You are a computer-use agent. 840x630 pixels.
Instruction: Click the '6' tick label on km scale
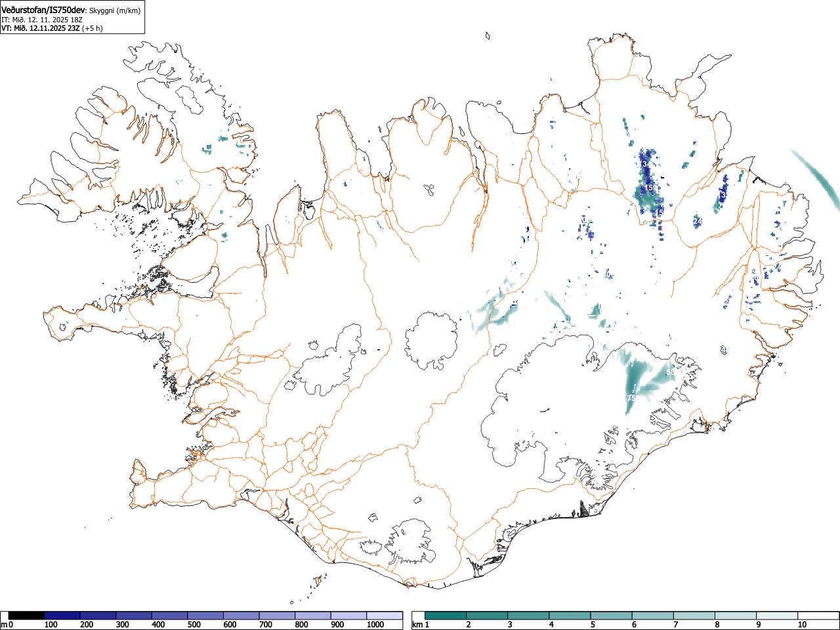point(634,625)
